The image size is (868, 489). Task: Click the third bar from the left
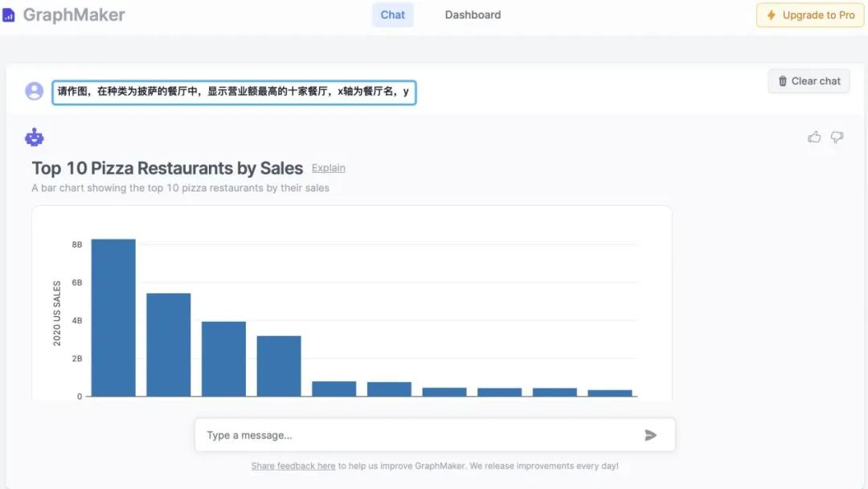(x=223, y=359)
